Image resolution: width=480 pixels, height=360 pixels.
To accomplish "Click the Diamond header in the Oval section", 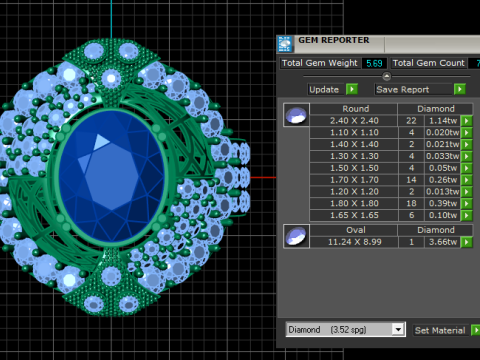I will (436, 230).
